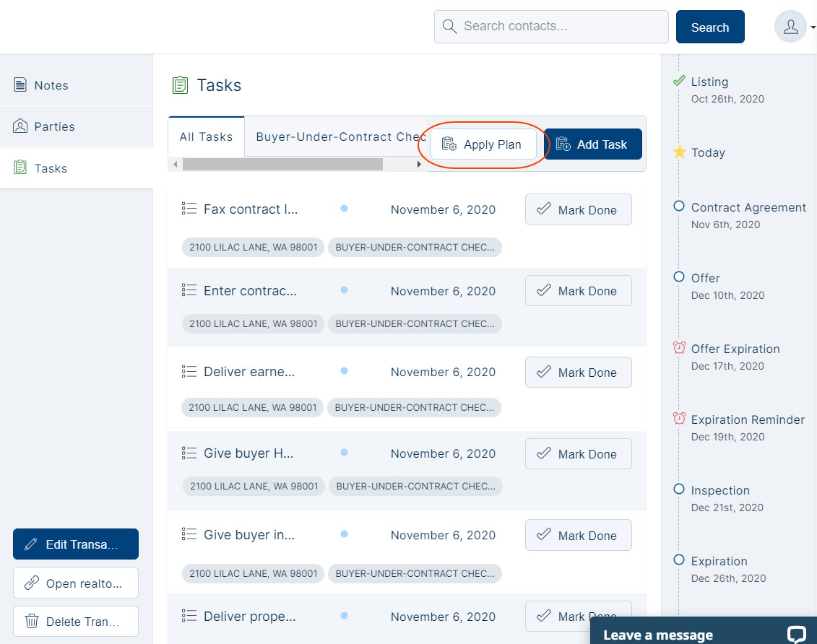Click the Search button

[x=709, y=27]
